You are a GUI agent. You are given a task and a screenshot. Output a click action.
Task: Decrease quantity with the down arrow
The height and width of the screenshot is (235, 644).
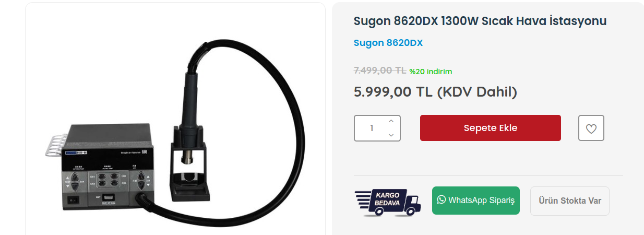391,135
